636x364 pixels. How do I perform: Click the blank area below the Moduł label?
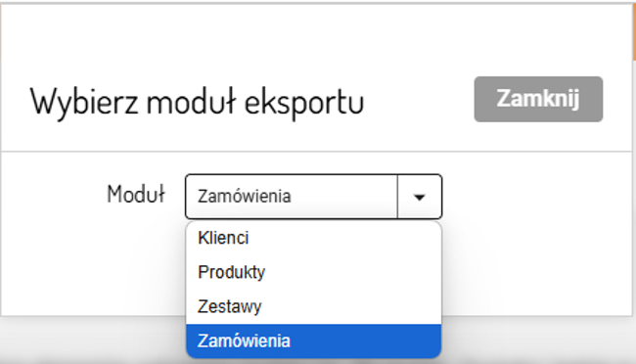pos(93,264)
